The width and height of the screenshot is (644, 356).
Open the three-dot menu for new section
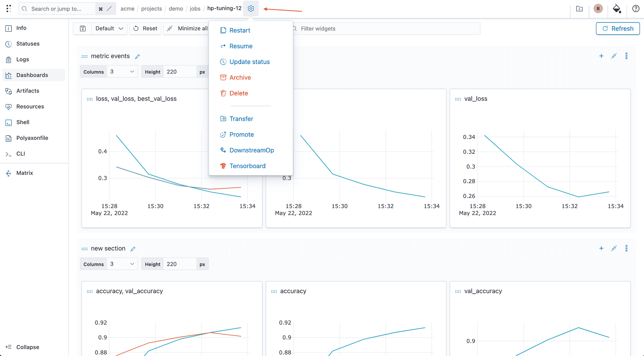(626, 248)
